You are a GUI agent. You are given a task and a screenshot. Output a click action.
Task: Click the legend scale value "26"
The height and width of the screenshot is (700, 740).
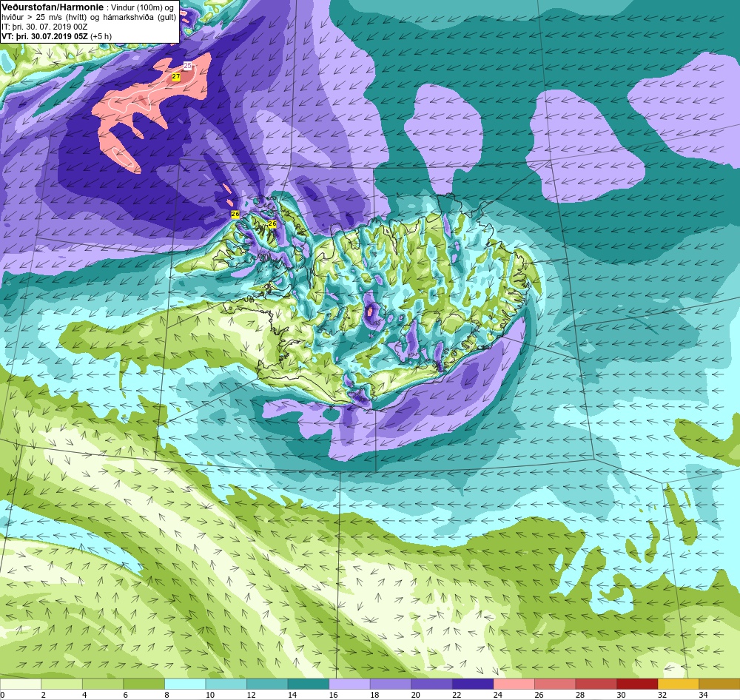(539, 695)
